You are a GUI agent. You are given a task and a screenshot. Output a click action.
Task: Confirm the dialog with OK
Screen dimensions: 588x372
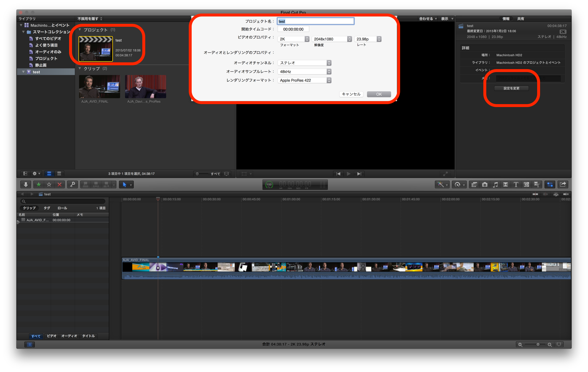click(379, 94)
